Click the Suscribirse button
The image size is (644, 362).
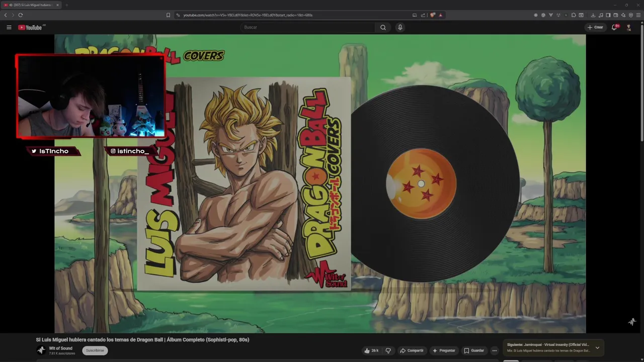click(x=95, y=350)
